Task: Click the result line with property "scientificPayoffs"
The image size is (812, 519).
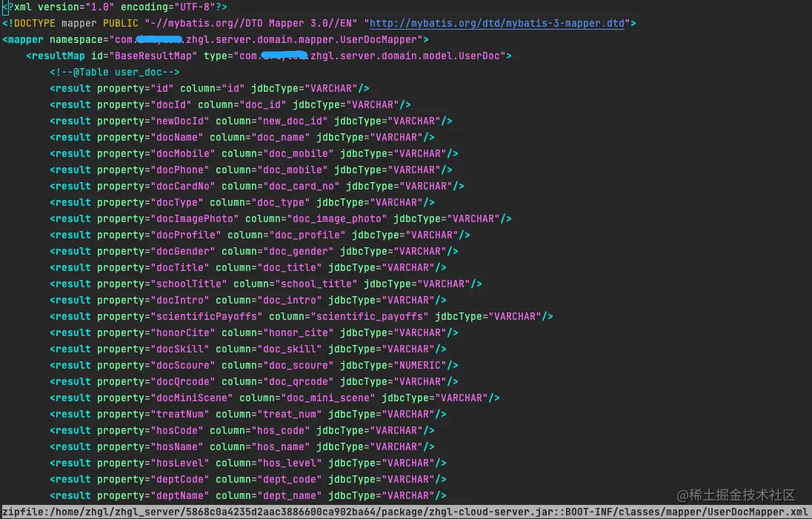Action: (302, 317)
